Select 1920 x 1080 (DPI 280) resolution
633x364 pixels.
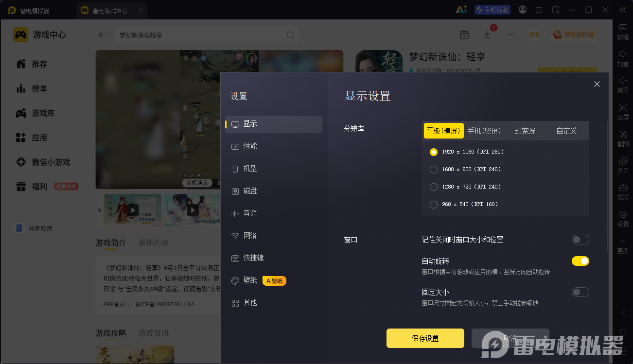pos(467,152)
